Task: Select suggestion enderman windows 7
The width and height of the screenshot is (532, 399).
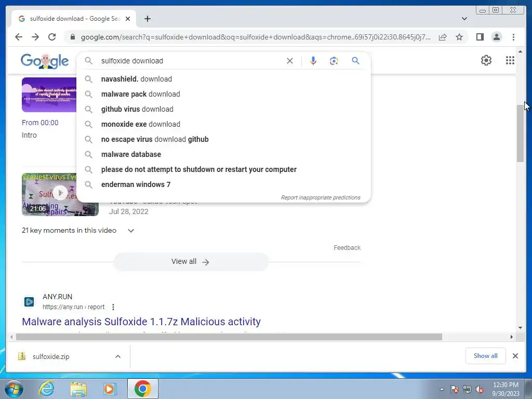Action: (x=224, y=184)
